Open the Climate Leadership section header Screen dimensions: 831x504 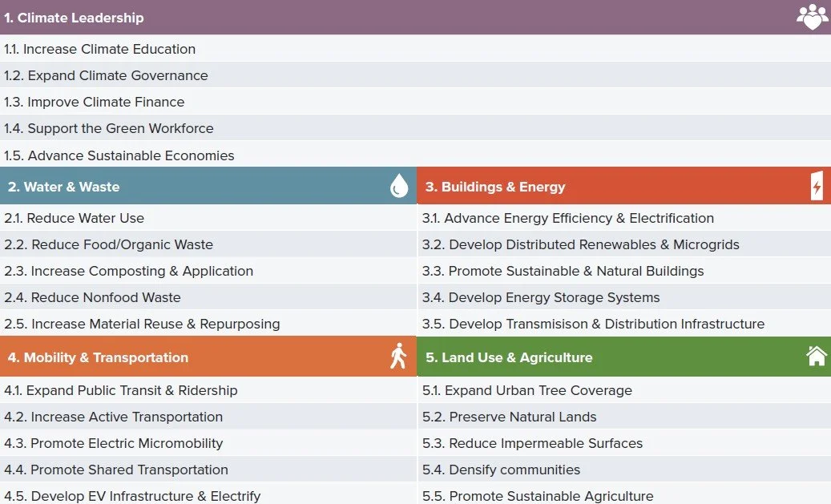tap(415, 18)
